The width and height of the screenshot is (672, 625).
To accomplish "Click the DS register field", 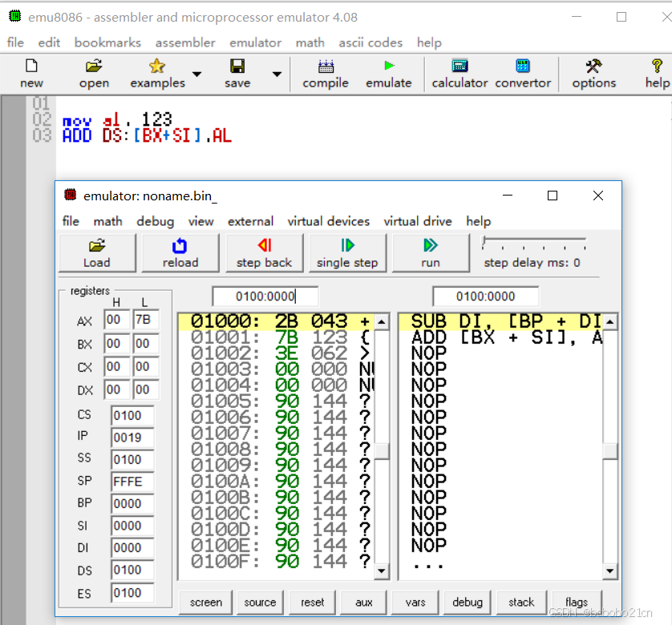I will coord(132,570).
